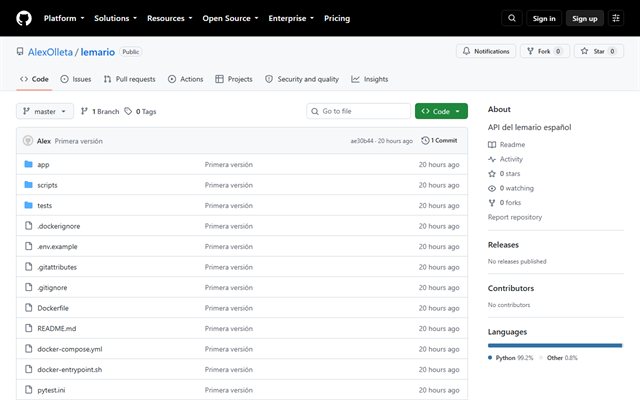Open the appearance settings icon beside Sign up
Image resolution: width=640 pixels, height=400 pixels.
(616, 18)
